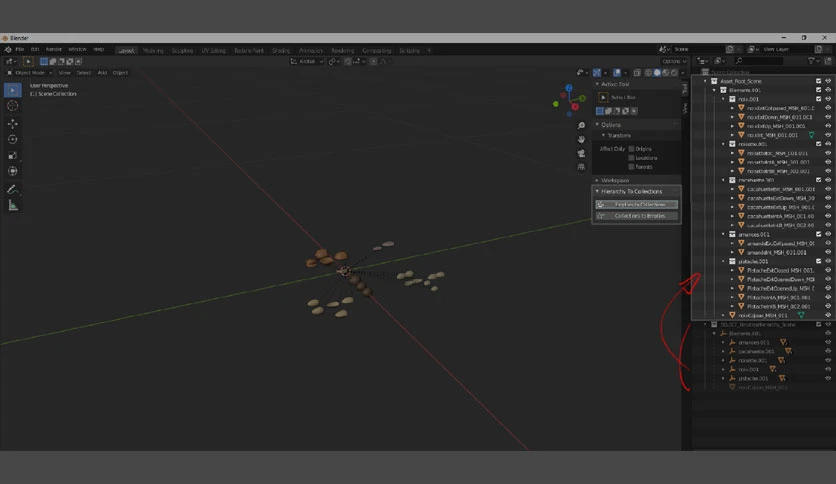Click Collections to Empties button
Image resolution: width=836 pixels, height=484 pixels.
click(x=637, y=216)
